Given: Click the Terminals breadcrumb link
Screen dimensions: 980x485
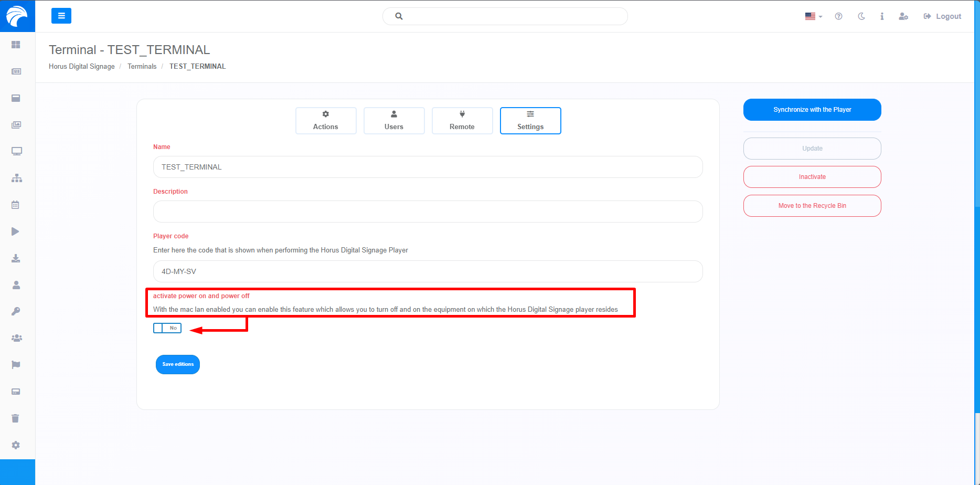Looking at the screenshot, I should 142,66.
